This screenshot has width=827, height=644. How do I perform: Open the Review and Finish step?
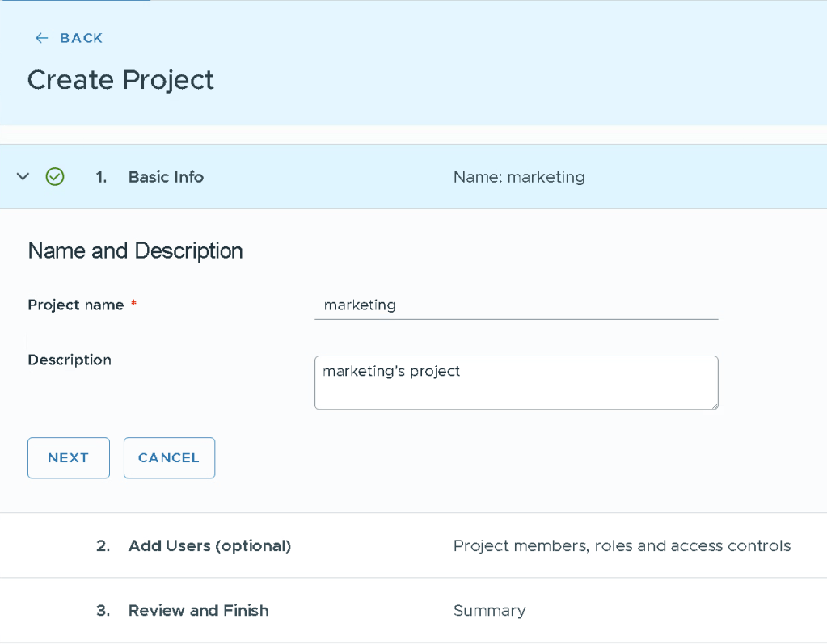(198, 610)
